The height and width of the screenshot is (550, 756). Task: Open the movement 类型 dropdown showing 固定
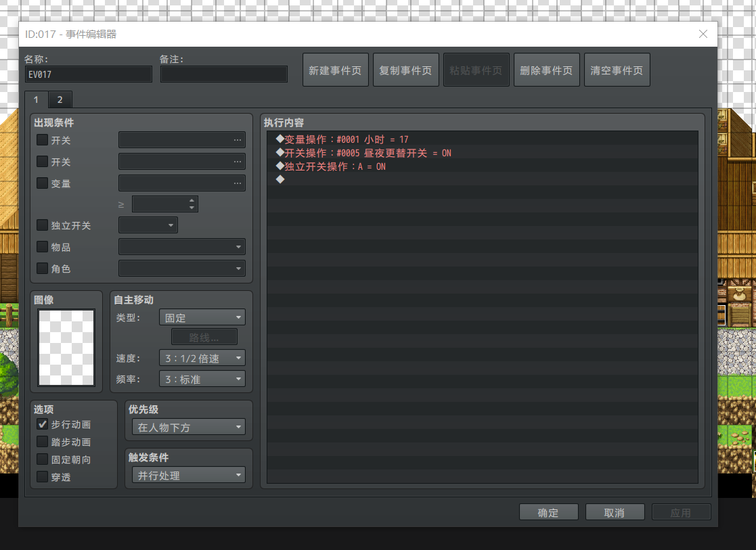pyautogui.click(x=202, y=317)
